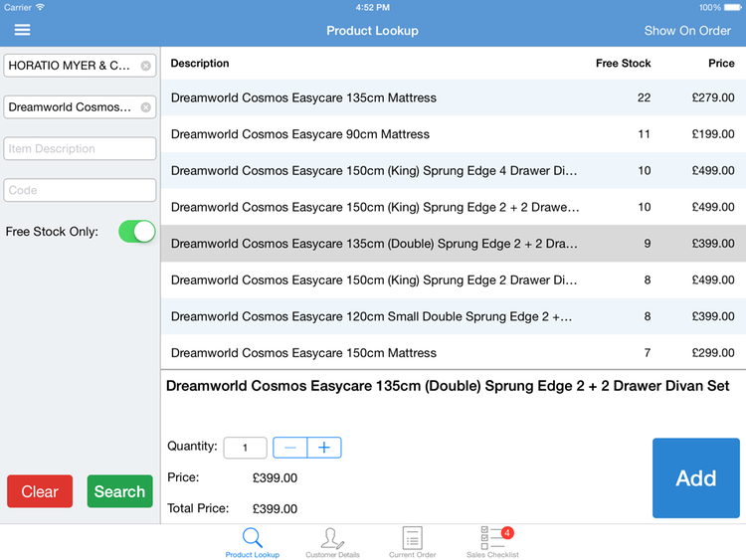The width and height of the screenshot is (746, 560).
Task: Tap the blue Add button
Action: point(696,478)
